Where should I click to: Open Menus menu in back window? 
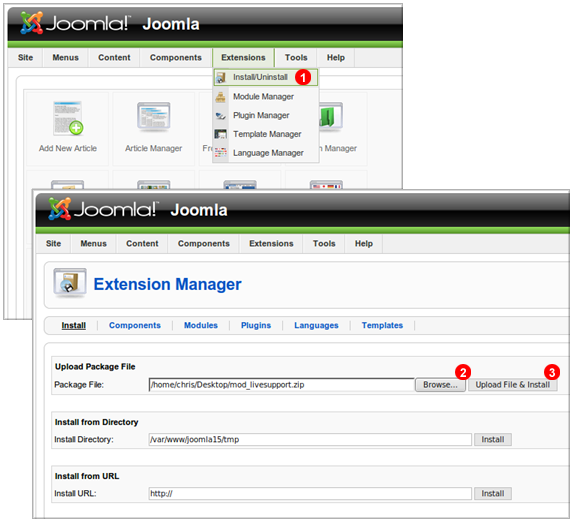[65, 58]
